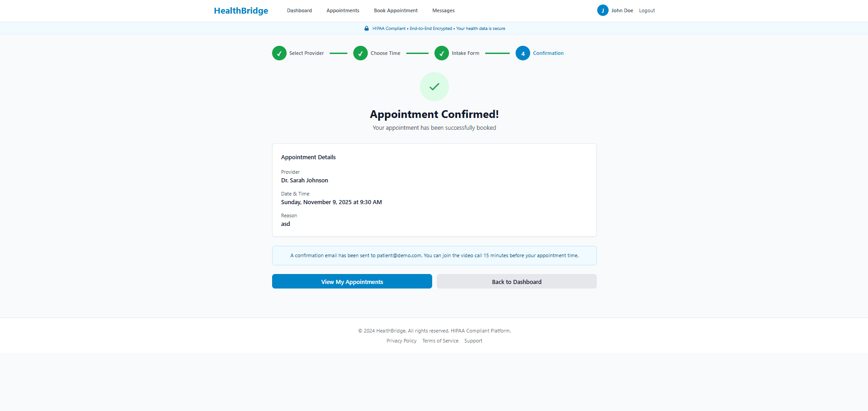Open the Privacy Policy link

pos(401,341)
